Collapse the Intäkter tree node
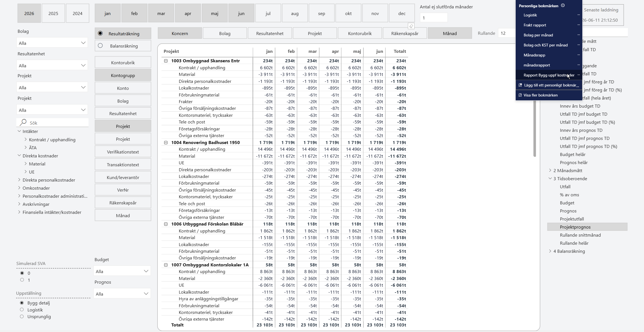This screenshot has height=332, width=644. 19,131
